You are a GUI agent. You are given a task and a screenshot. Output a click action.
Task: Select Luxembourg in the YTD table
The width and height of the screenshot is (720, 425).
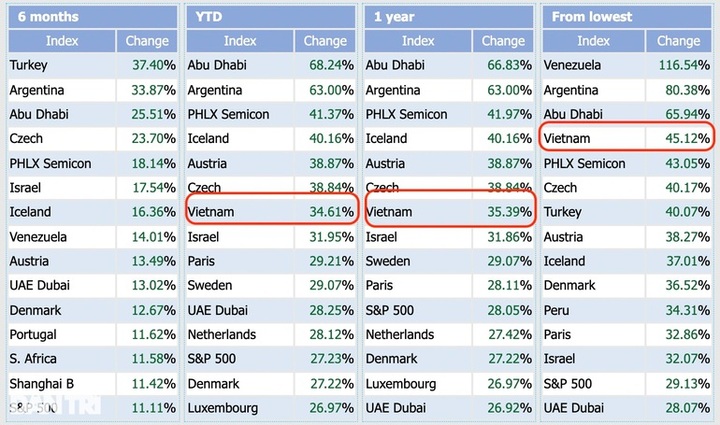[x=223, y=408]
